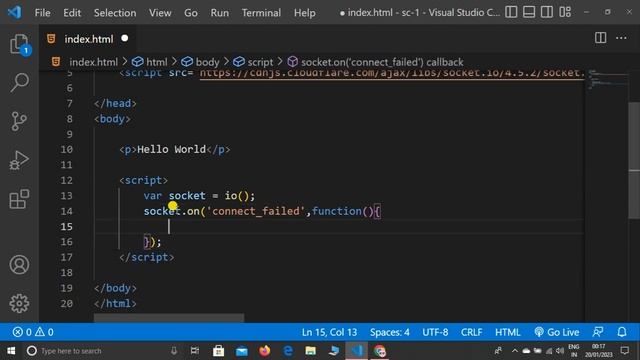Click the 'connect_failed' string in code
Viewport: 640px width, 360px height.
(x=256, y=211)
